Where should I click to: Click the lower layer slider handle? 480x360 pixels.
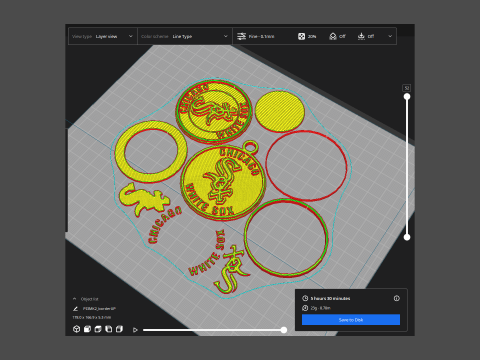point(407,237)
